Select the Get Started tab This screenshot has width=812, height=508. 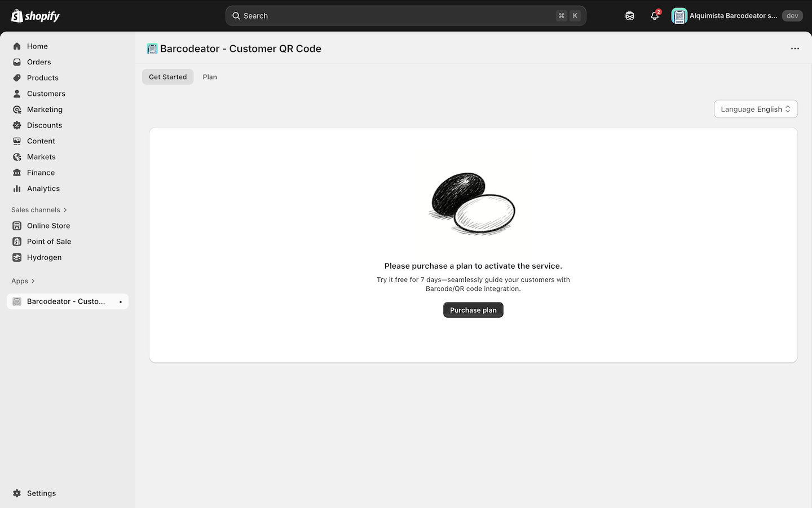(167, 77)
